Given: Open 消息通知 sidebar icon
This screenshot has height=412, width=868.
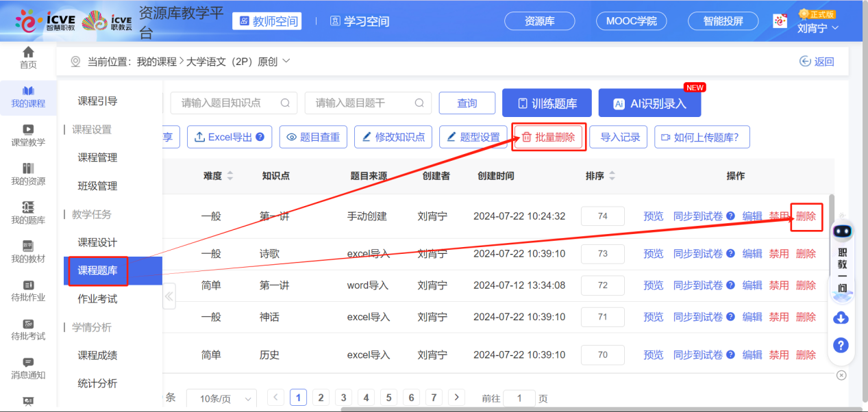Looking at the screenshot, I should (x=28, y=368).
